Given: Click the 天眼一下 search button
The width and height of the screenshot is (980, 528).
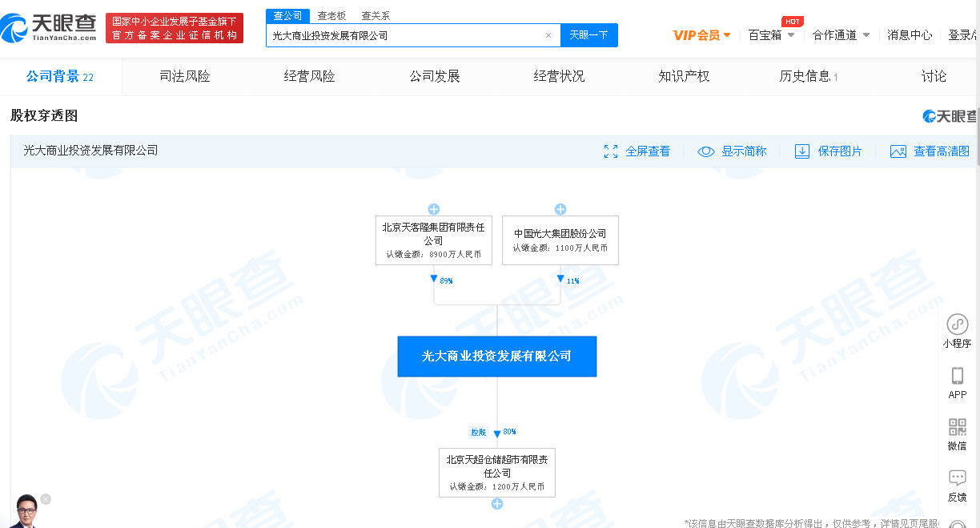Looking at the screenshot, I should coord(588,35).
